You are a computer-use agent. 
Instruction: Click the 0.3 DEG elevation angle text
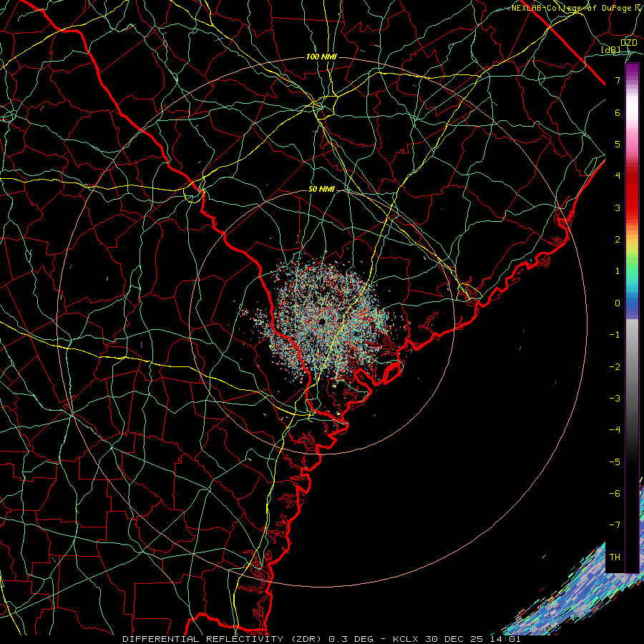[x=351, y=639]
